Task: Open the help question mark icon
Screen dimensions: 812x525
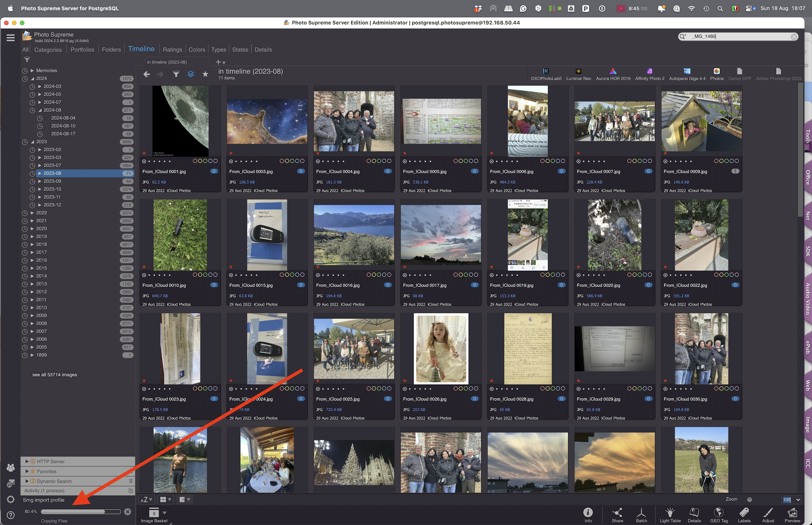Action: (11, 515)
